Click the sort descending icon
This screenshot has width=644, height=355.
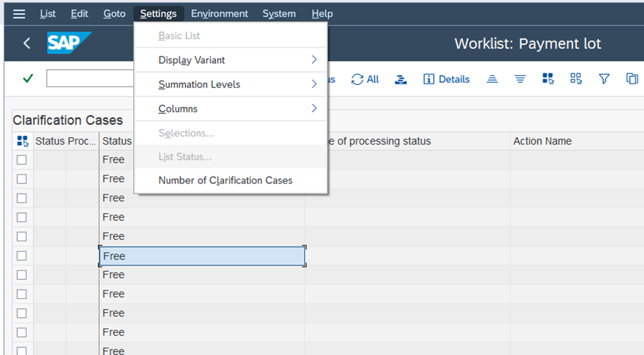point(520,79)
